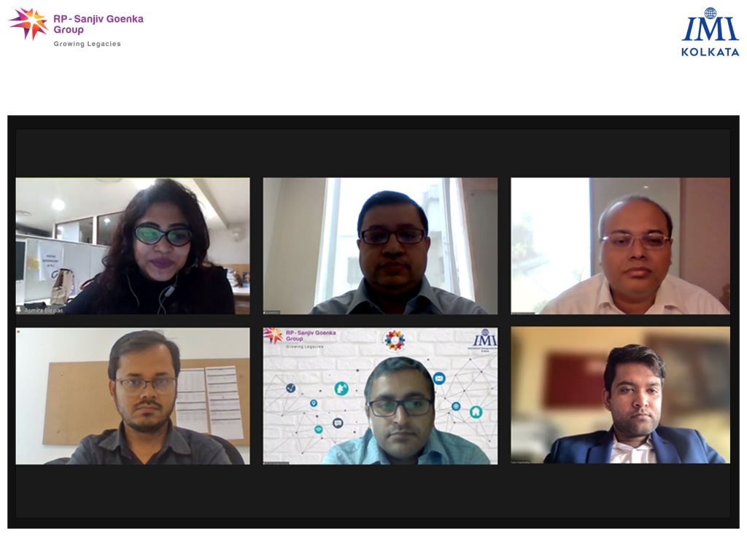Click the pin icon beside top-left participant name

[x=18, y=310]
